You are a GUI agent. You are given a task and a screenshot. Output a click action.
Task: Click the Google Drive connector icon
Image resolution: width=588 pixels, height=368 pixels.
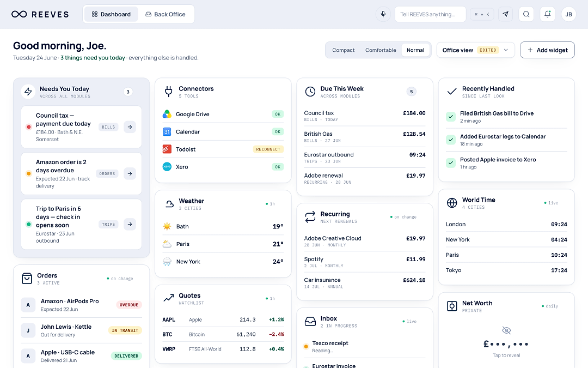pos(167,114)
